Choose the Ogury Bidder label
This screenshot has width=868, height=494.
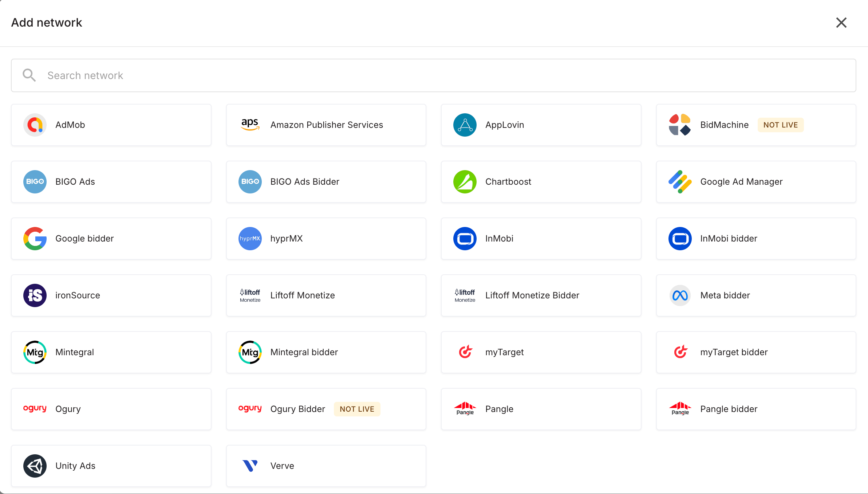[297, 409]
